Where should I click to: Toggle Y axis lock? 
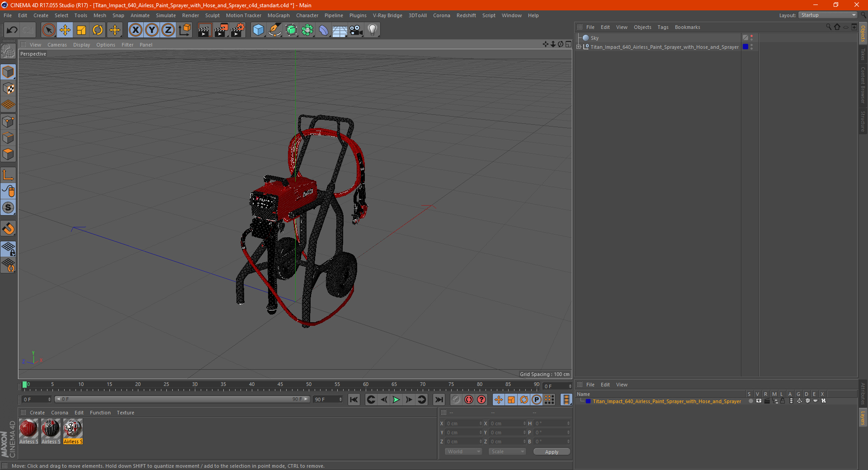[x=152, y=30]
